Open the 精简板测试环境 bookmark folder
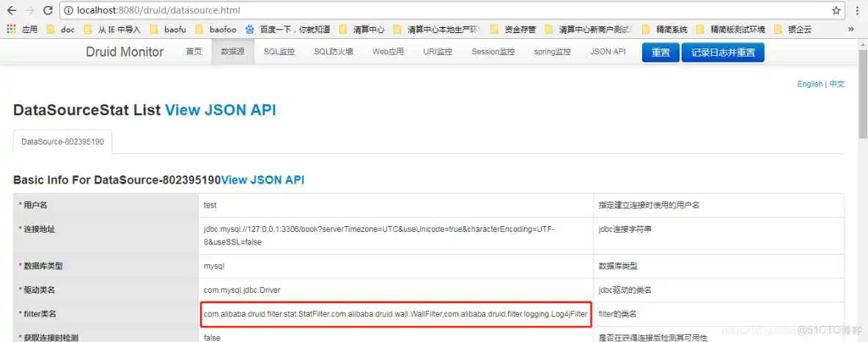This screenshot has width=868, height=342. 731,29
